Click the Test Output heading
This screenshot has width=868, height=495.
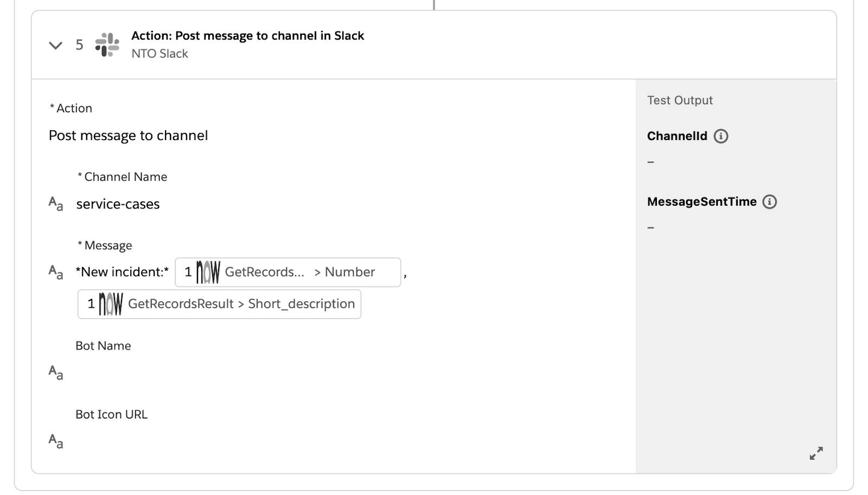point(680,100)
